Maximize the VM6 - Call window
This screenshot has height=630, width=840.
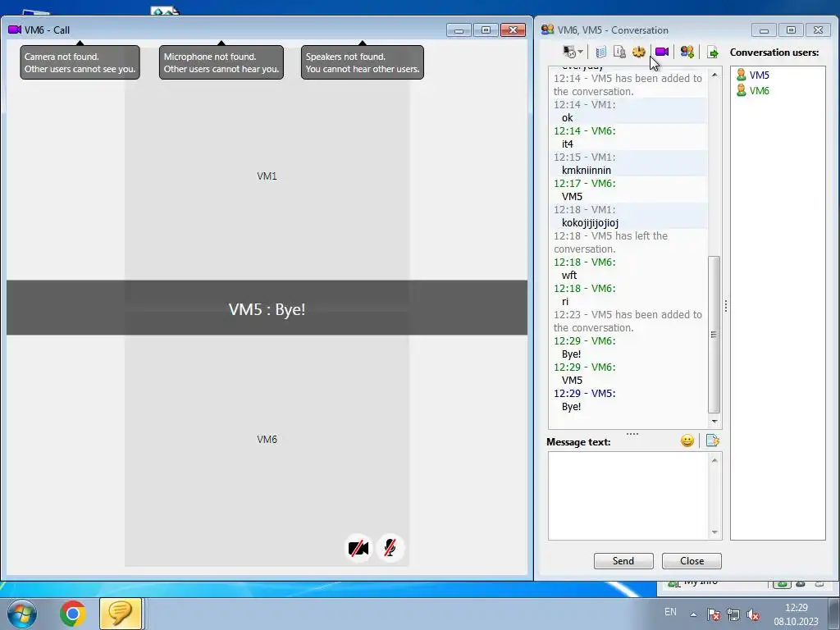coord(486,30)
